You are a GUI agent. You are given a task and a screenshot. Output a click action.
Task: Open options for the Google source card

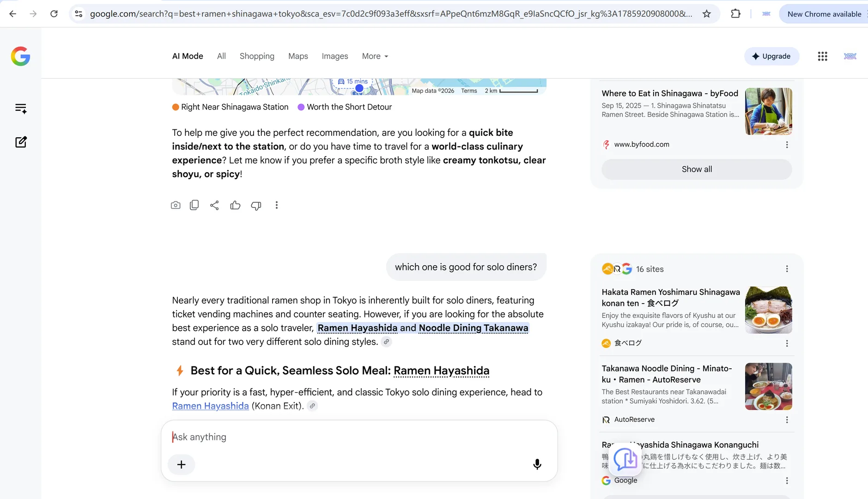tap(787, 481)
